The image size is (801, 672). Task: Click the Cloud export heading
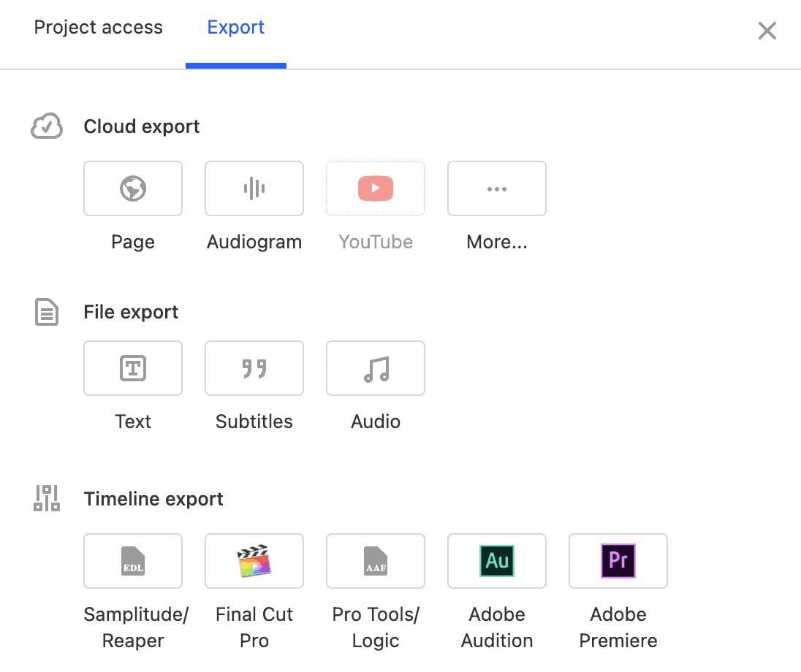tap(142, 126)
